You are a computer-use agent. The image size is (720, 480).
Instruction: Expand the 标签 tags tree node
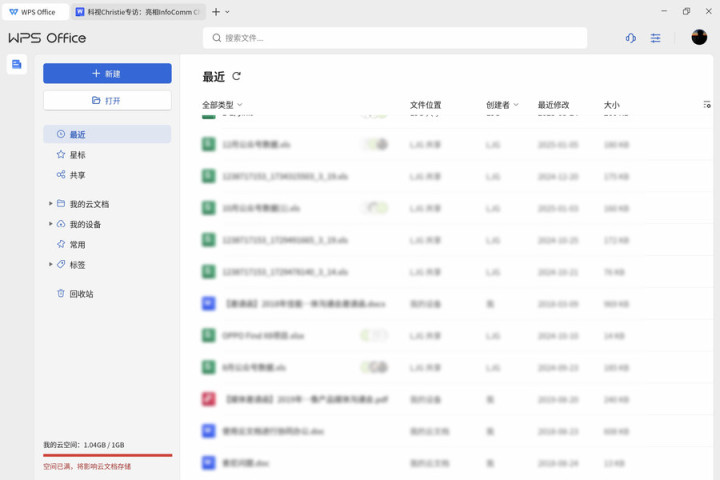click(51, 264)
